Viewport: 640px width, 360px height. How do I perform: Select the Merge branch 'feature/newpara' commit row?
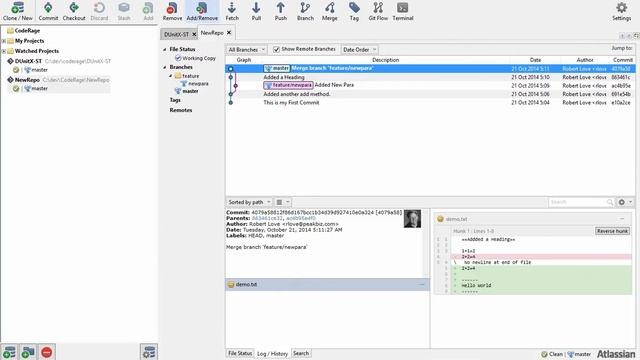429,69
